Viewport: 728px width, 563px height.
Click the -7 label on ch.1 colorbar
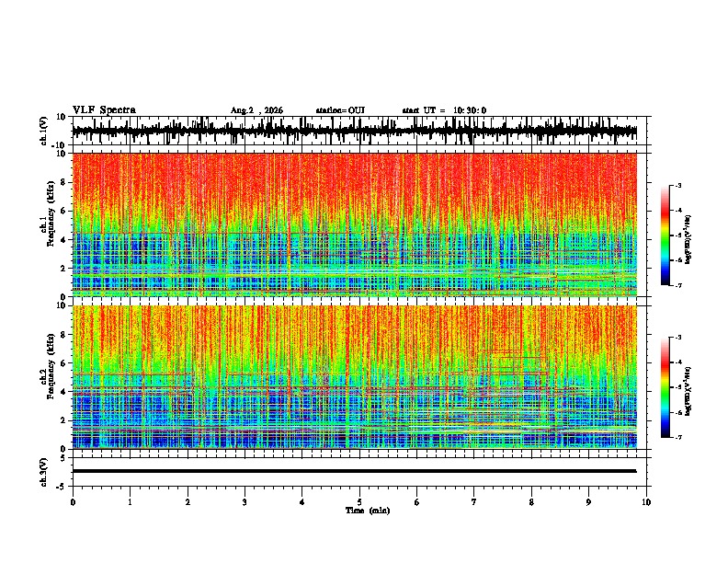[677, 285]
